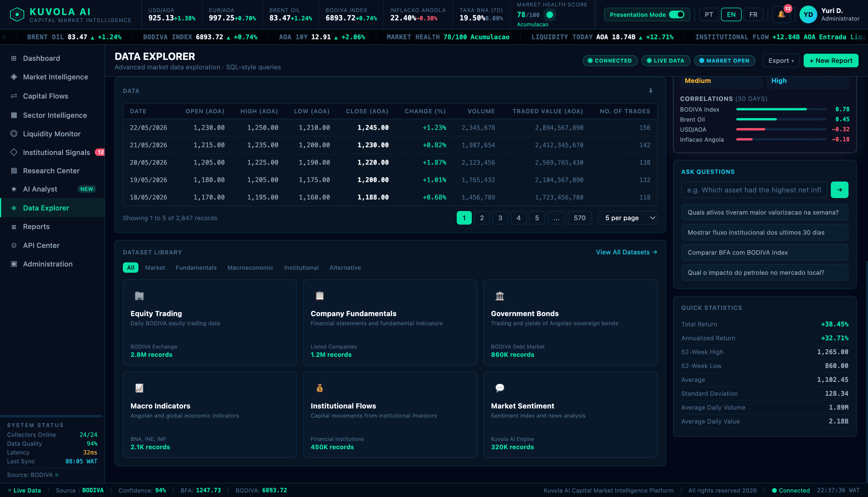Click the API Center icon in sidebar

coord(14,246)
